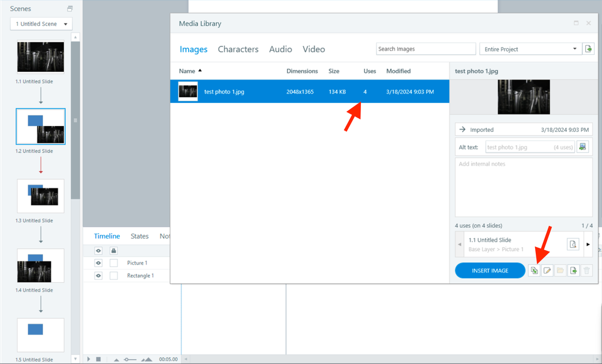The height and width of the screenshot is (364, 602).
Task: Sort by Dimensions column header
Action: point(302,71)
